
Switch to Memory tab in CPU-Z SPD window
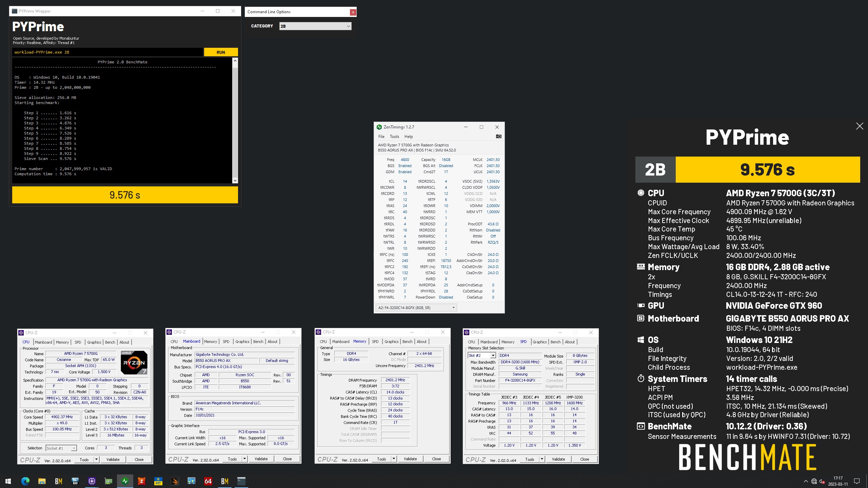point(508,342)
